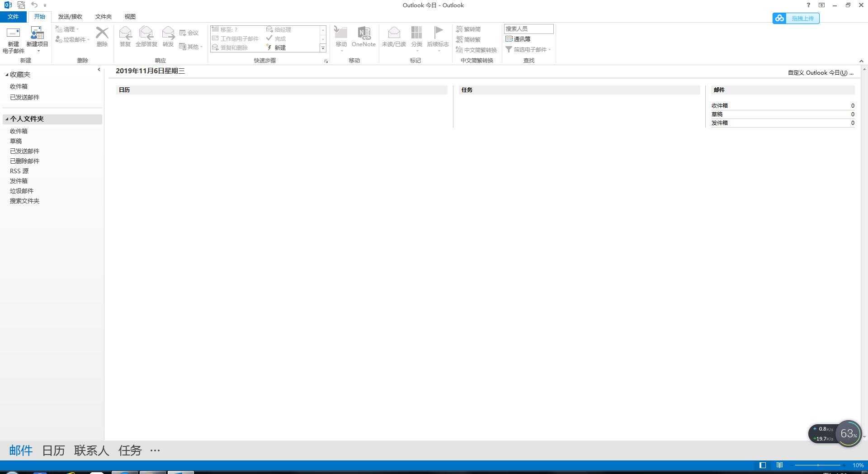Click the Reading view icon in the status bar
The height and width of the screenshot is (474, 868).
779,465
